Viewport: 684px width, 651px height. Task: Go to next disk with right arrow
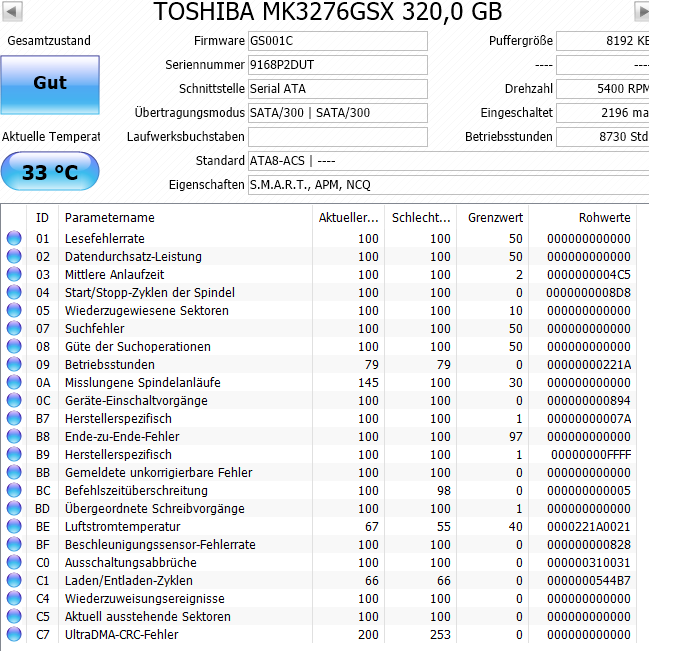point(642,11)
